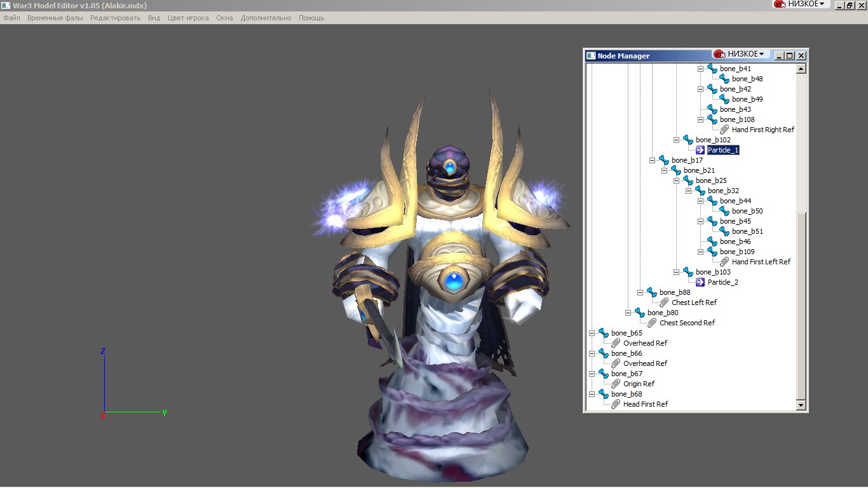Click the arrow icon of Particle_1
Image resolution: width=868 pixels, height=488 pixels.
tap(700, 150)
